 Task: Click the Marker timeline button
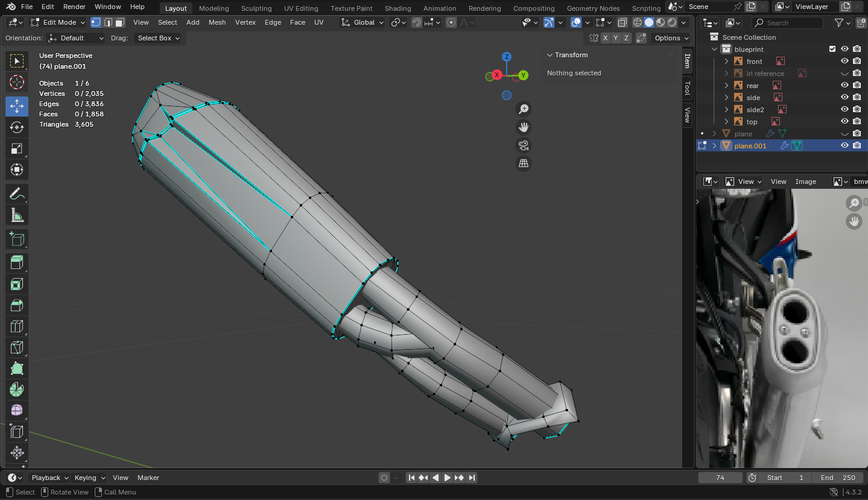tap(148, 478)
